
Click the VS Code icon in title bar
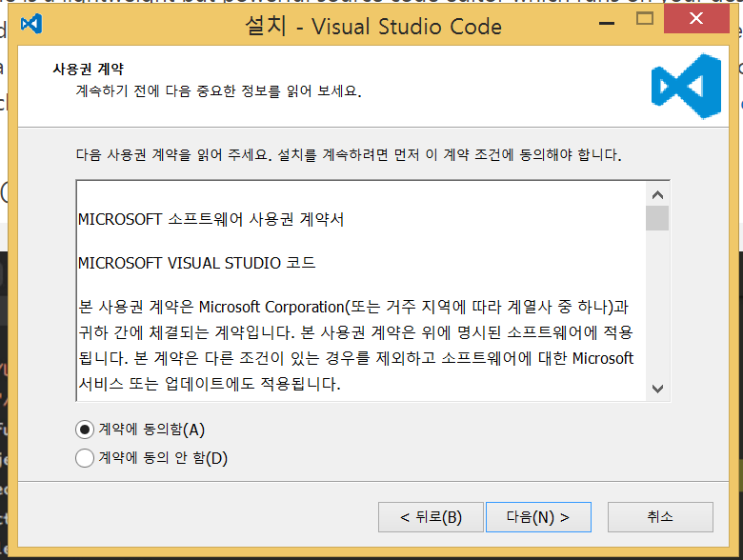click(x=31, y=24)
